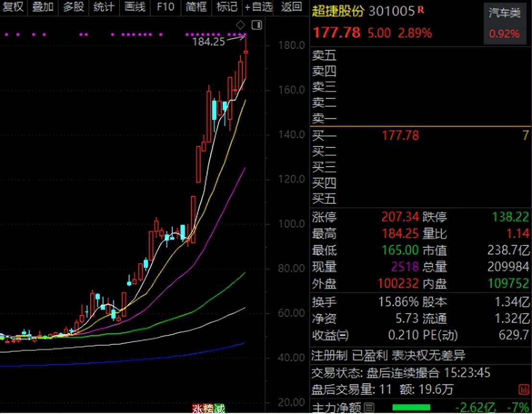Click the red R badge beside 301005
Viewport: 532px width, 414px height.
click(421, 10)
